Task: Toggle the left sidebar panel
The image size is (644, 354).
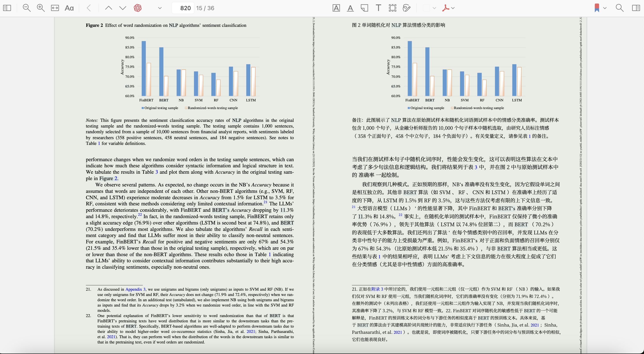Action: pos(7,8)
